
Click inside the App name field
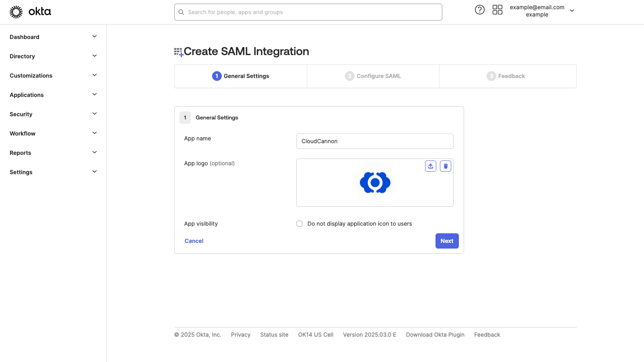[374, 141]
